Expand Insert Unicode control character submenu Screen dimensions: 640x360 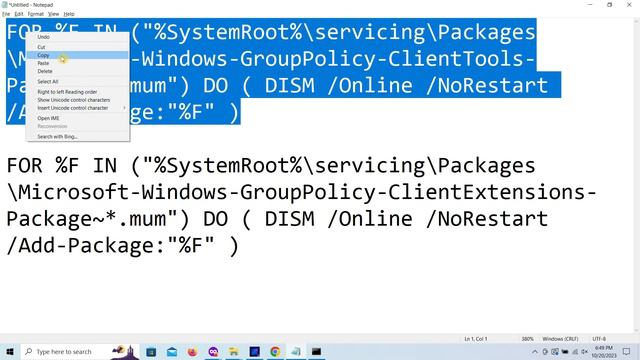click(x=78, y=108)
